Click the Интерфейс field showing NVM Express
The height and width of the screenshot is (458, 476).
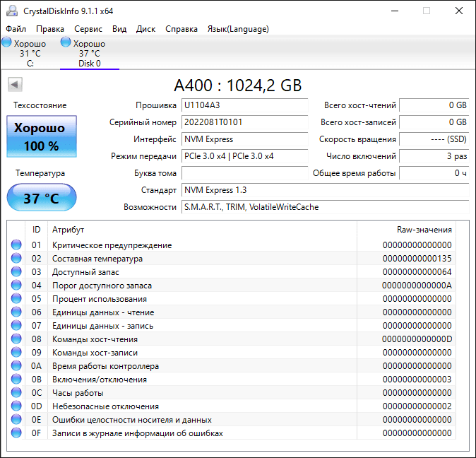pos(244,139)
